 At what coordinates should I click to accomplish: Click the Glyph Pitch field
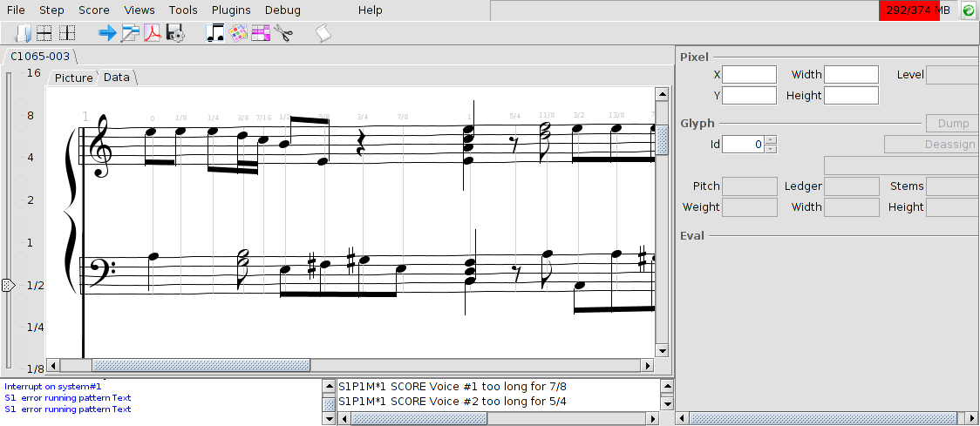pyautogui.click(x=749, y=186)
